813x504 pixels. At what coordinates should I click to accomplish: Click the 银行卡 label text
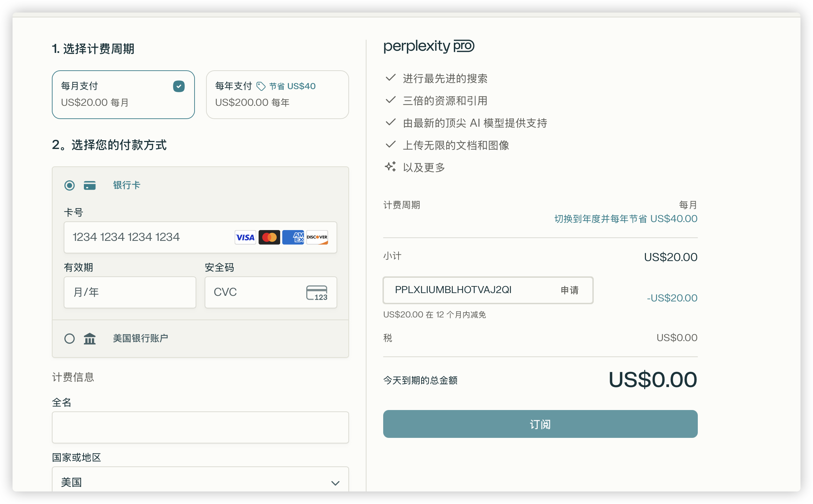point(127,185)
